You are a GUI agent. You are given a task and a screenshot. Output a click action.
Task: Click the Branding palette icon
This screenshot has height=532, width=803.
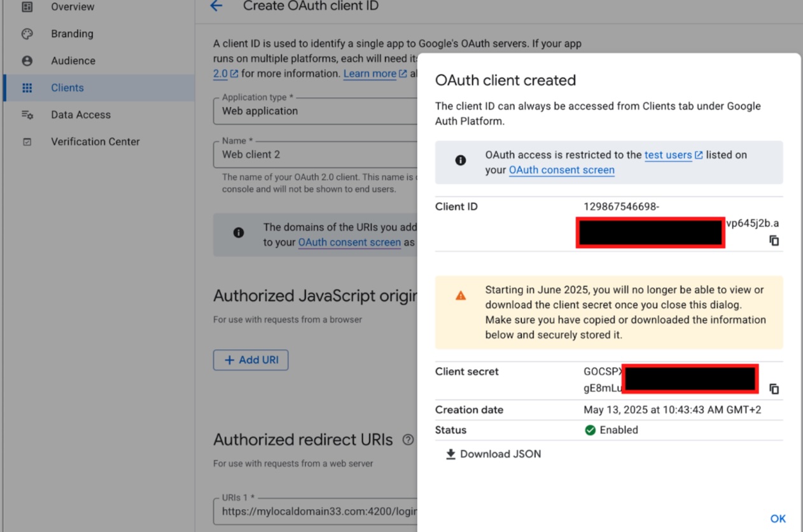[27, 34]
